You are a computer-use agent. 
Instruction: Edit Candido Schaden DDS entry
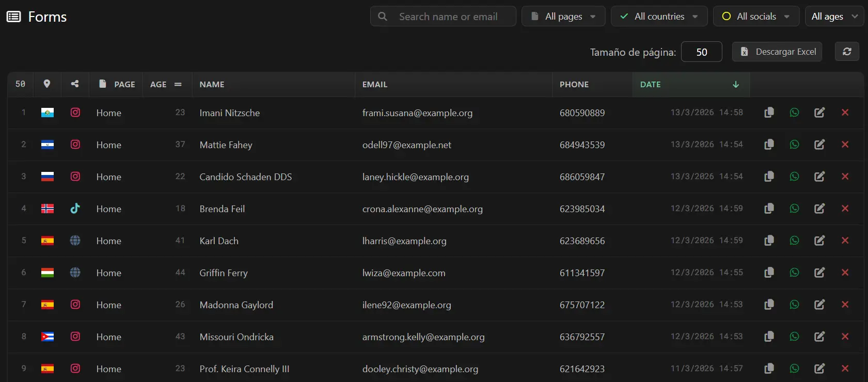pos(819,177)
